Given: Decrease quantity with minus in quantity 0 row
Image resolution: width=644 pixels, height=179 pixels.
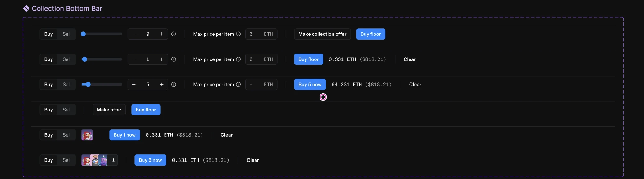Looking at the screenshot, I should [134, 34].
